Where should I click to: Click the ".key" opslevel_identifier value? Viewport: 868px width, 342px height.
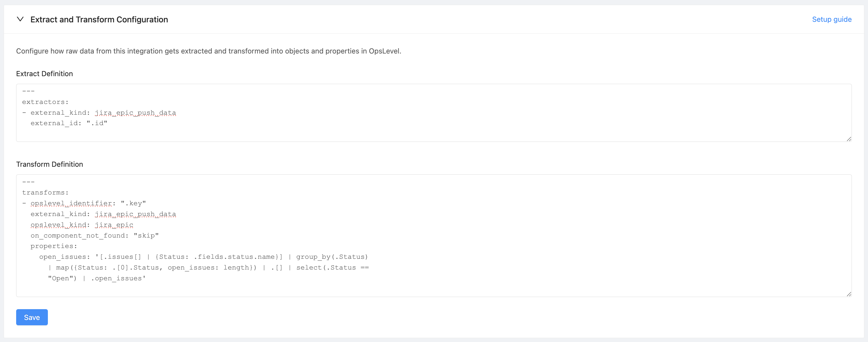click(133, 203)
